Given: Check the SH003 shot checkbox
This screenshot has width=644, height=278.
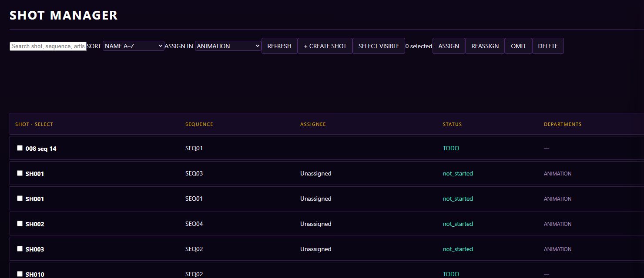Looking at the screenshot, I should pyautogui.click(x=20, y=248).
